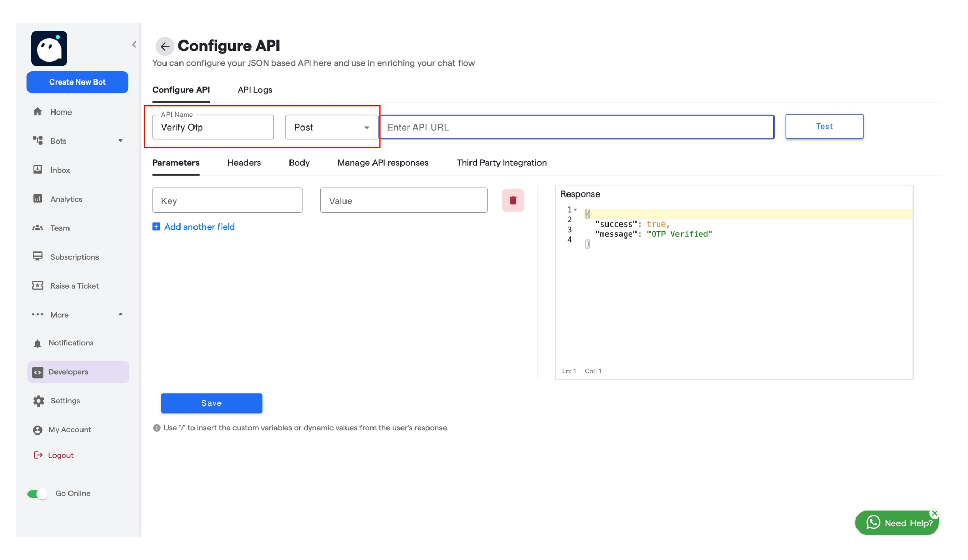The image size is (968, 560).
Task: Click the Enter API URL field
Action: (x=577, y=127)
